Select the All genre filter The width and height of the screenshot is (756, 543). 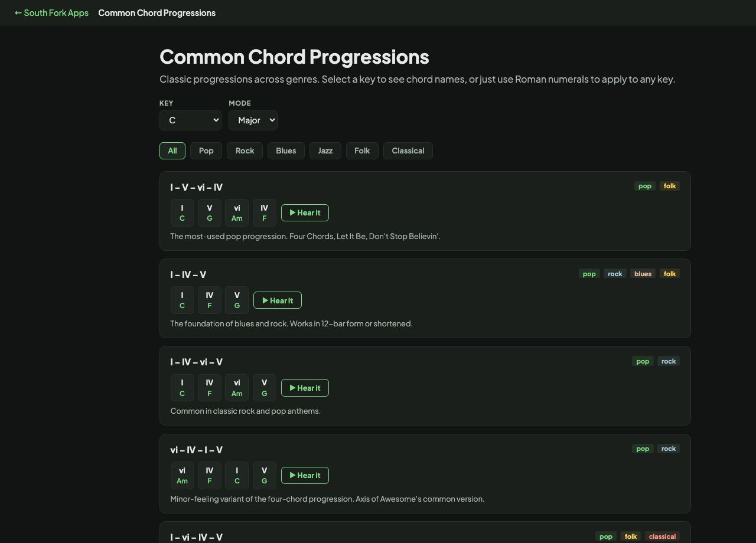click(172, 151)
